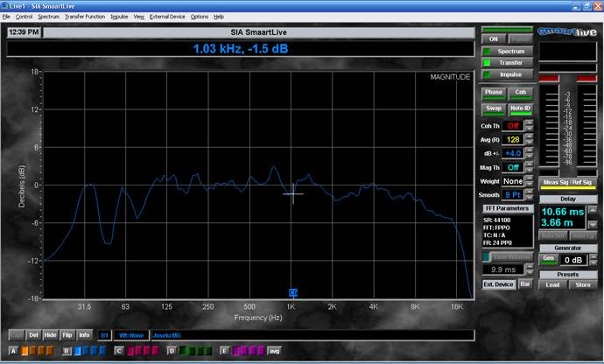Change the Smooth 9 Pt setting
The image size is (604, 364).
(513, 195)
